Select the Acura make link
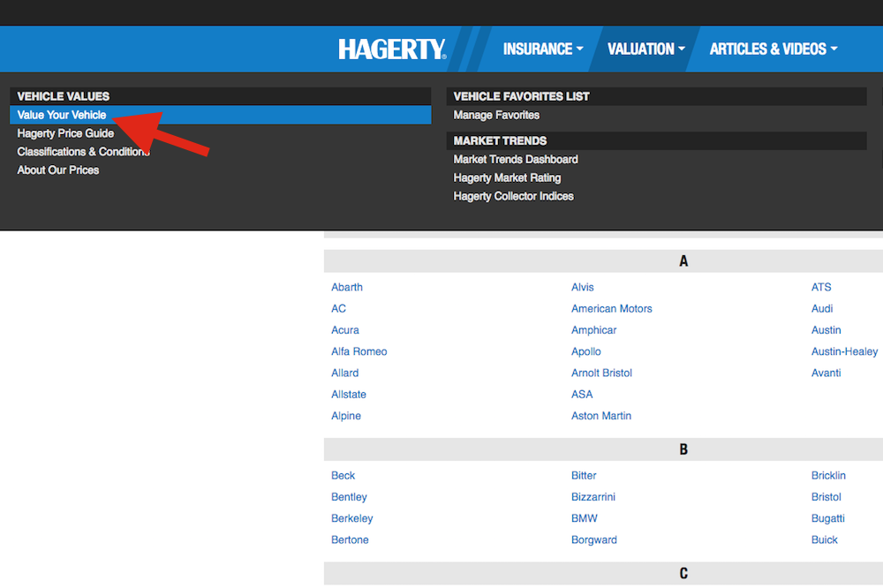The height and width of the screenshot is (588, 883). point(344,330)
